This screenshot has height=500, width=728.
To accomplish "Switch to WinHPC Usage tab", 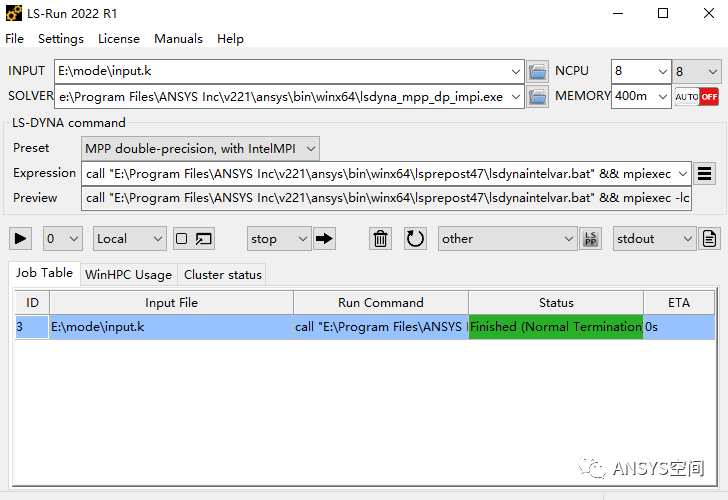I will point(129,275).
